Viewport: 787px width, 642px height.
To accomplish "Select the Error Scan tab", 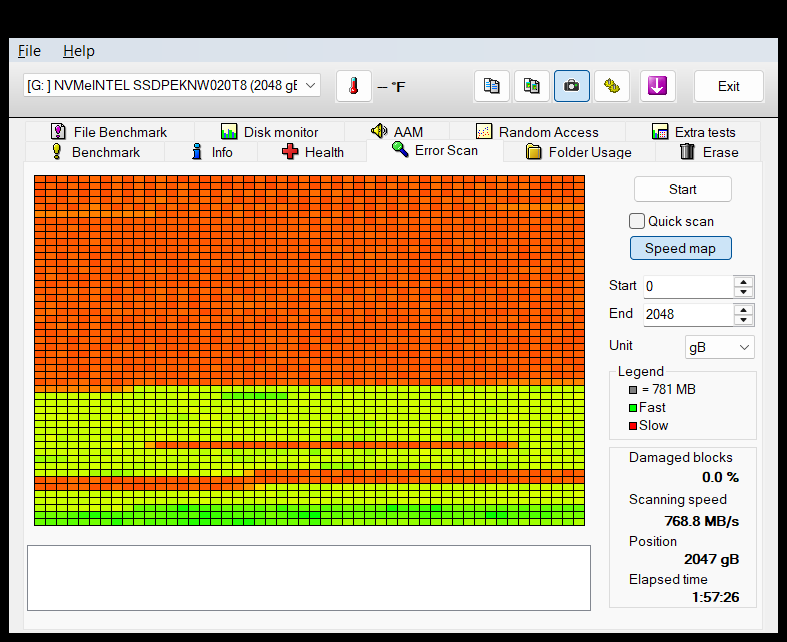I will pyautogui.click(x=435, y=150).
